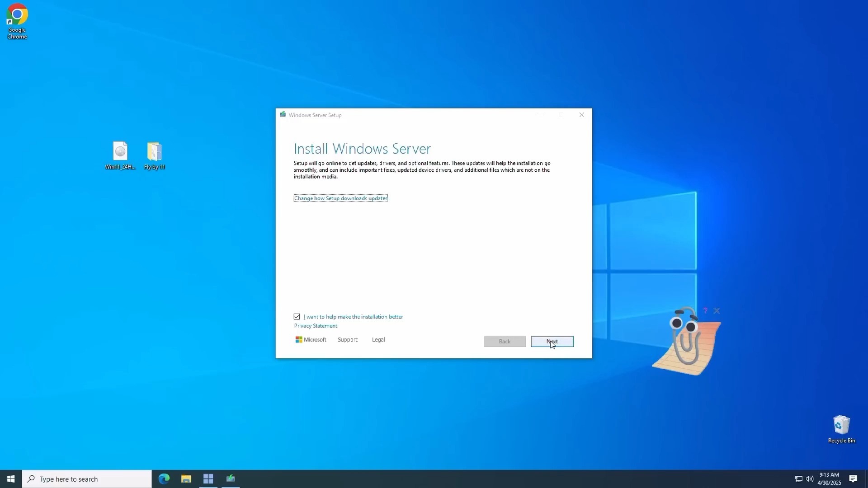The width and height of the screenshot is (868, 488).
Task: Dismiss Clippy with the X icon
Action: pos(717,311)
